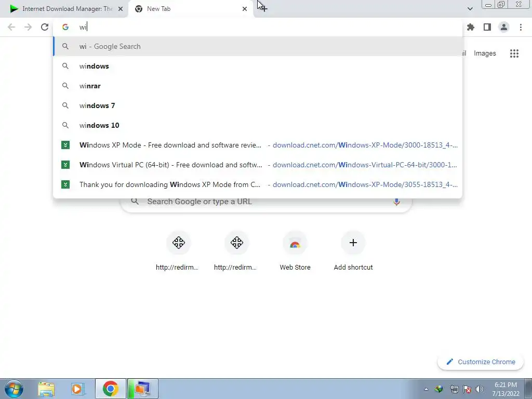Click the browser back arrow
Screen dimensions: 532x399
(11, 27)
